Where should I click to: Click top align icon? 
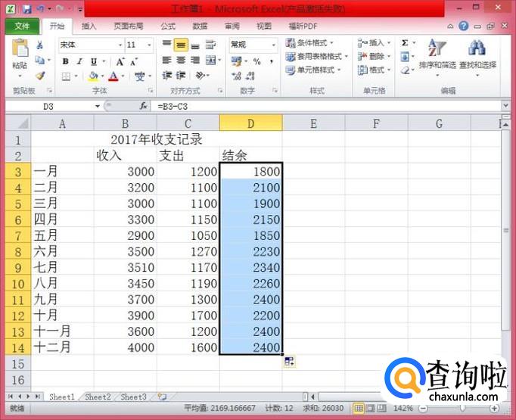pyautogui.click(x=167, y=44)
